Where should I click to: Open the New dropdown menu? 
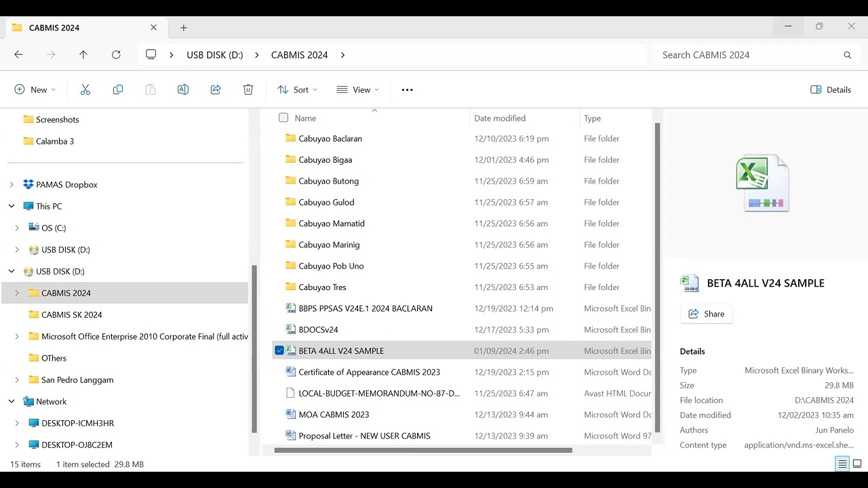pyautogui.click(x=35, y=89)
